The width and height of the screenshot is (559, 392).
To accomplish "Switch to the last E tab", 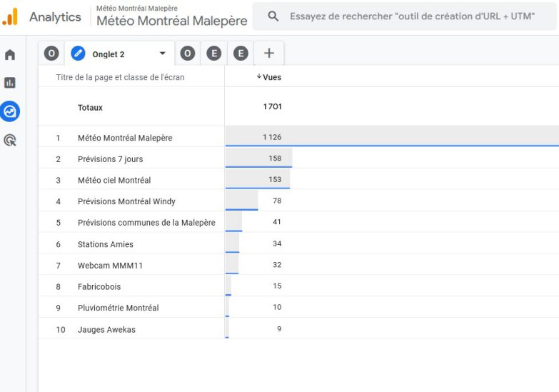I will [x=241, y=53].
